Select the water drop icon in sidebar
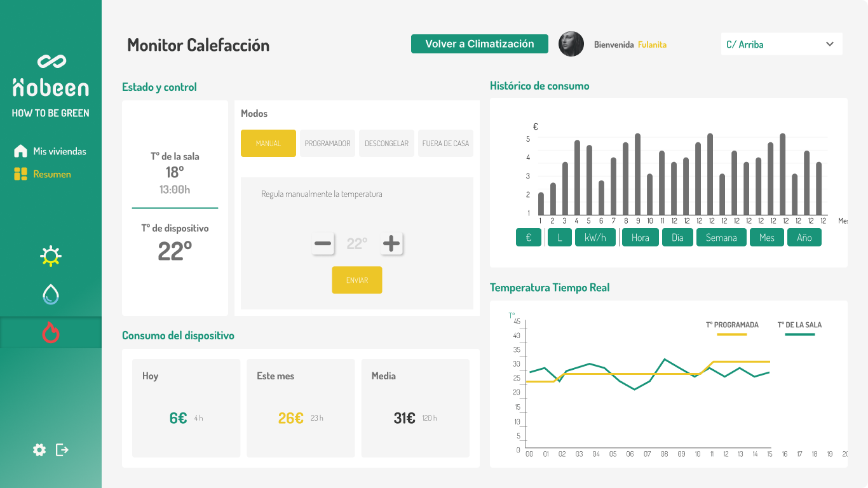The image size is (868, 488). [x=51, y=294]
